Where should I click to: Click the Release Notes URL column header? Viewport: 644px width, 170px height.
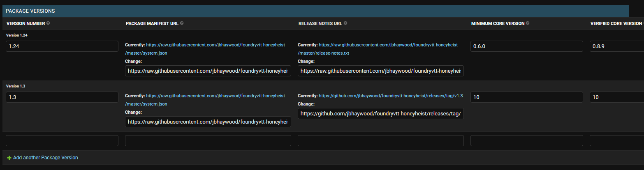[x=320, y=23]
